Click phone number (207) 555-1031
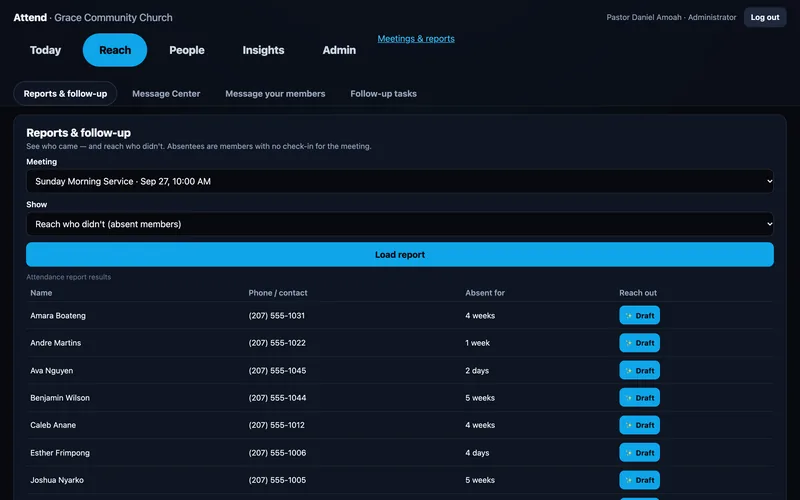The width and height of the screenshot is (800, 500). pos(277,316)
